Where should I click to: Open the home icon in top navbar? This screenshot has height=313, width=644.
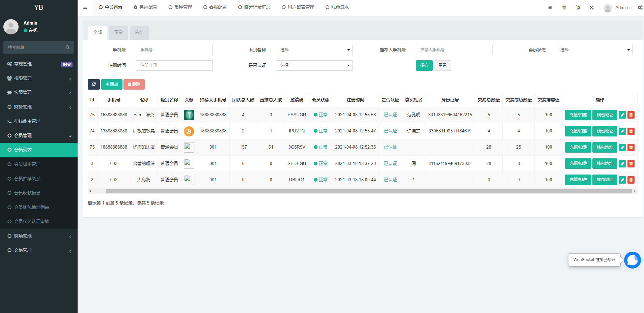click(x=550, y=7)
